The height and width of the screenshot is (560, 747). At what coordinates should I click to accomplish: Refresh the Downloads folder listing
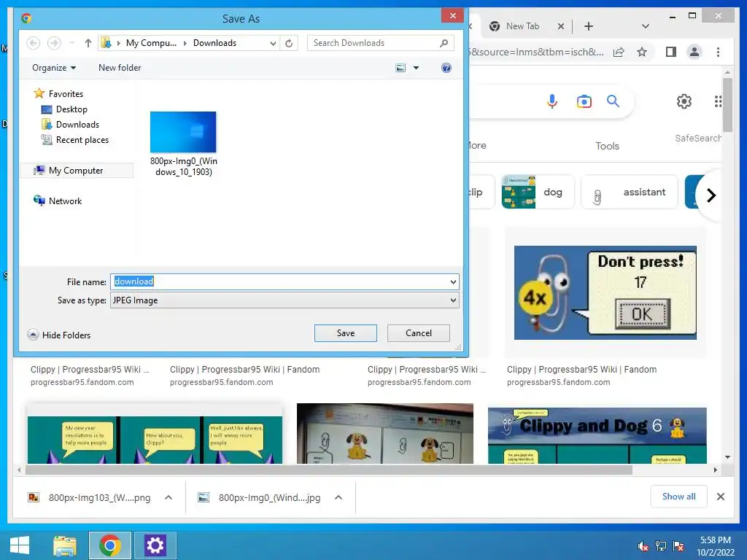[289, 43]
